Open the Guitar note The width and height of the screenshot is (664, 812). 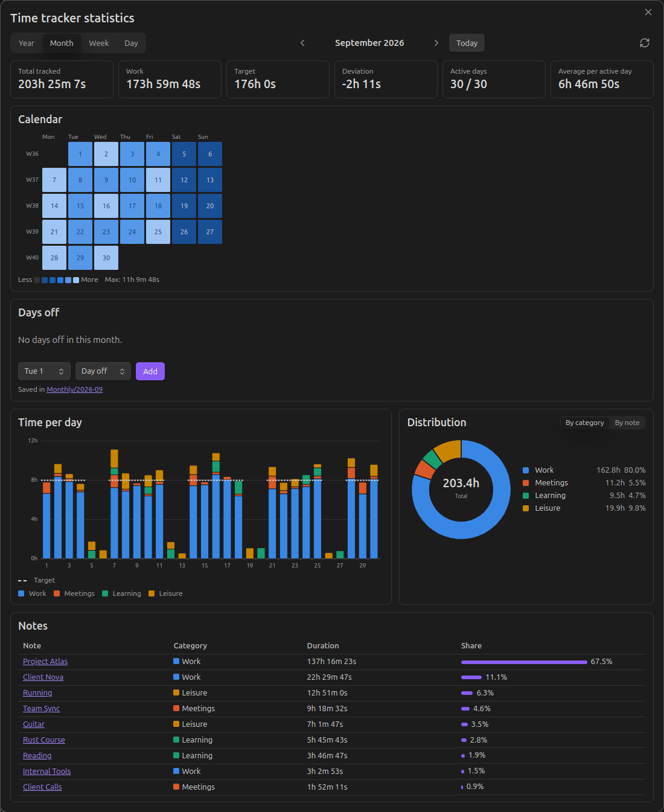(34, 724)
